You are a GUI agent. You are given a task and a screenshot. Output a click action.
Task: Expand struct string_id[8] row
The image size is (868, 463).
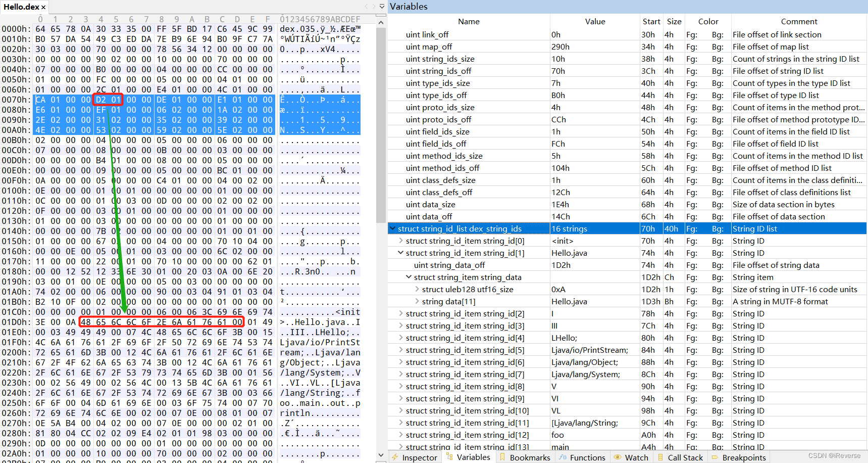click(401, 386)
